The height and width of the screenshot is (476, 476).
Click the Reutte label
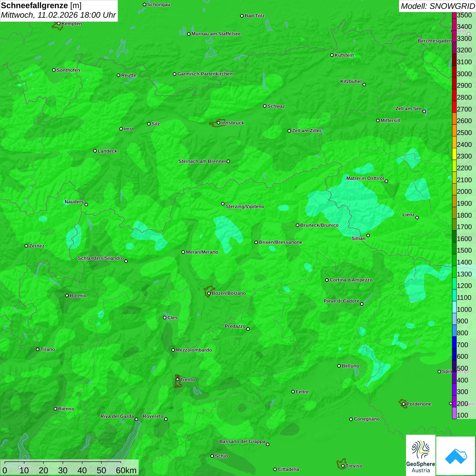pyautogui.click(x=129, y=75)
